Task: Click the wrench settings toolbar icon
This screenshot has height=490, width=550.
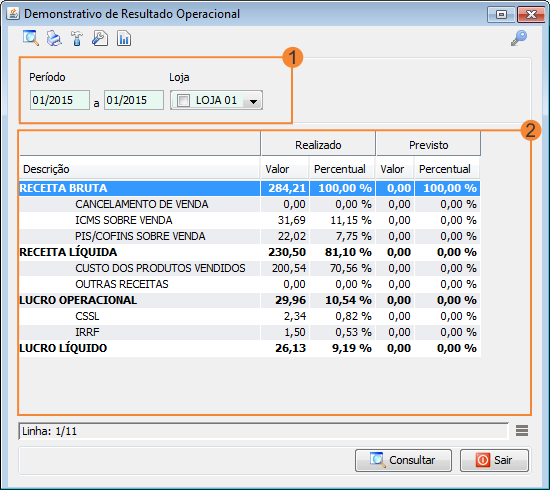Action: click(100, 38)
